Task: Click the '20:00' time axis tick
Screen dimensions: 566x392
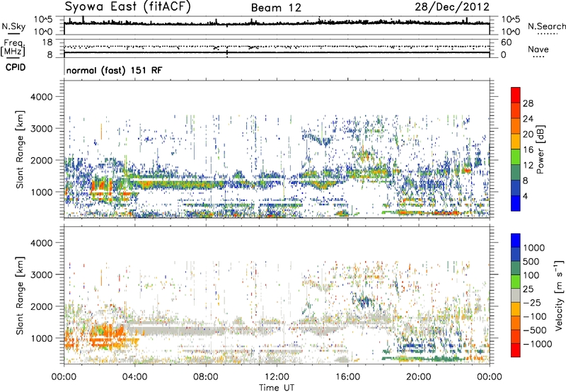Action: [x=419, y=377]
